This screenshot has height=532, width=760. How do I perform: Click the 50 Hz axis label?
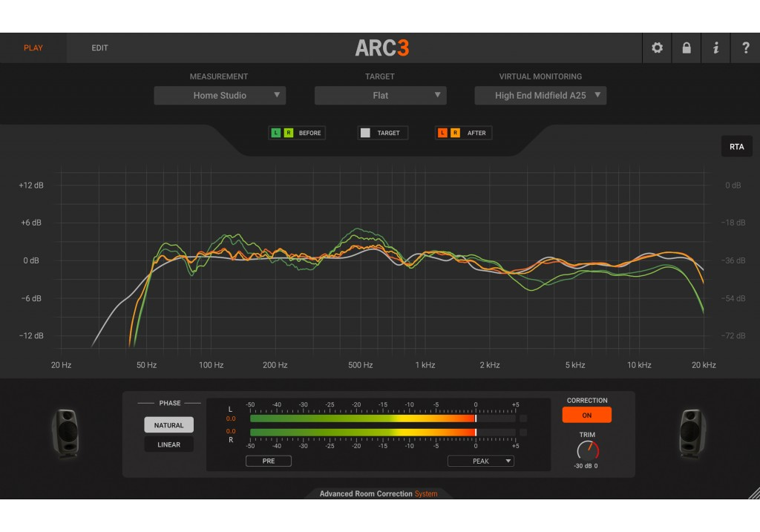(146, 365)
